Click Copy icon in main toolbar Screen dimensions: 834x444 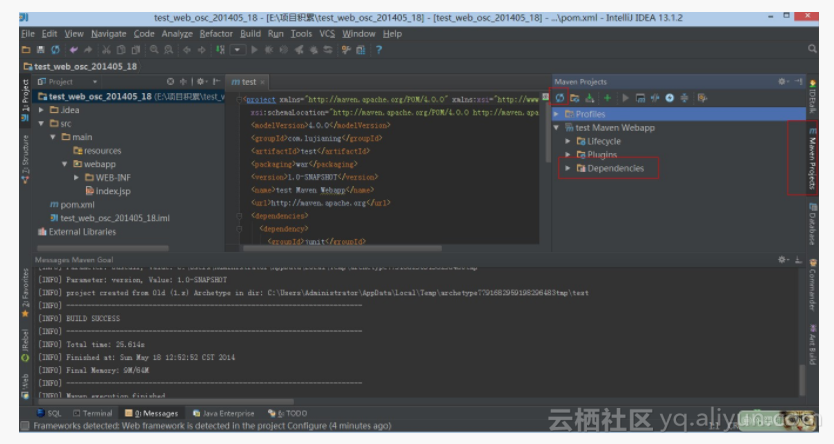point(121,50)
